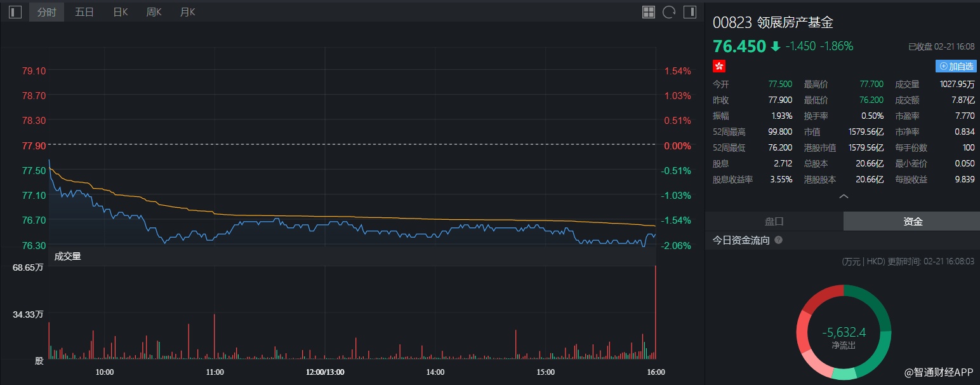This screenshot has height=385, width=980.
Task: Click the net outflow figure -5,632.4
Action: 844,332
